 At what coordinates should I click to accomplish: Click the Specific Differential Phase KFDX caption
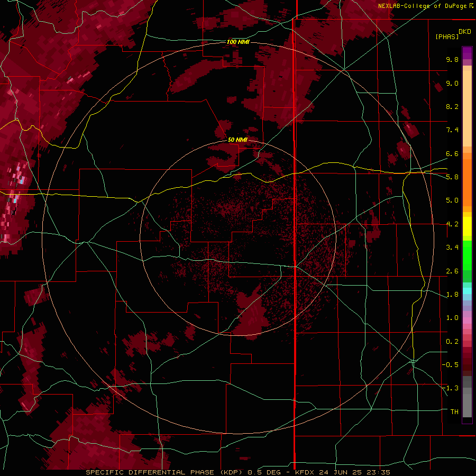coord(237,472)
